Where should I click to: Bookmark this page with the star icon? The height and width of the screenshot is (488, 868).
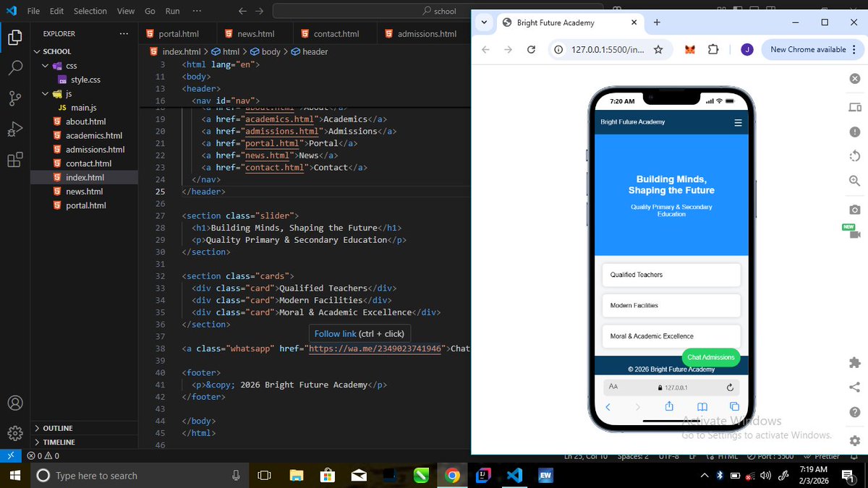(x=658, y=50)
